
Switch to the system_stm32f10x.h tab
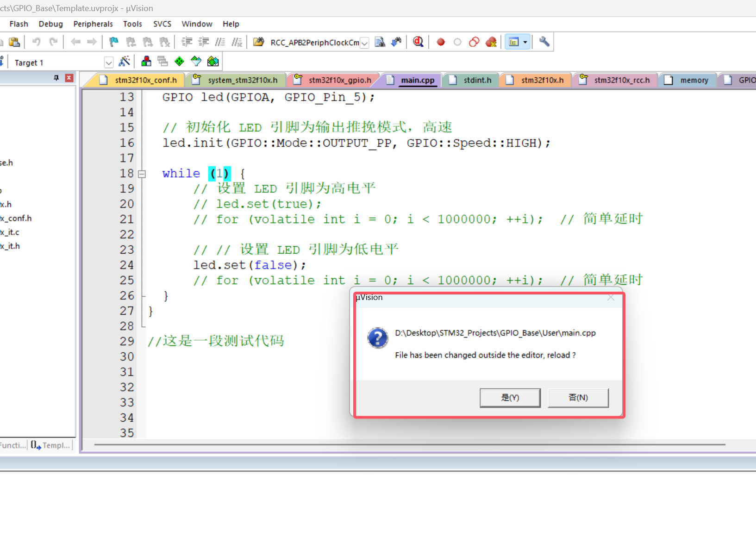coord(236,80)
